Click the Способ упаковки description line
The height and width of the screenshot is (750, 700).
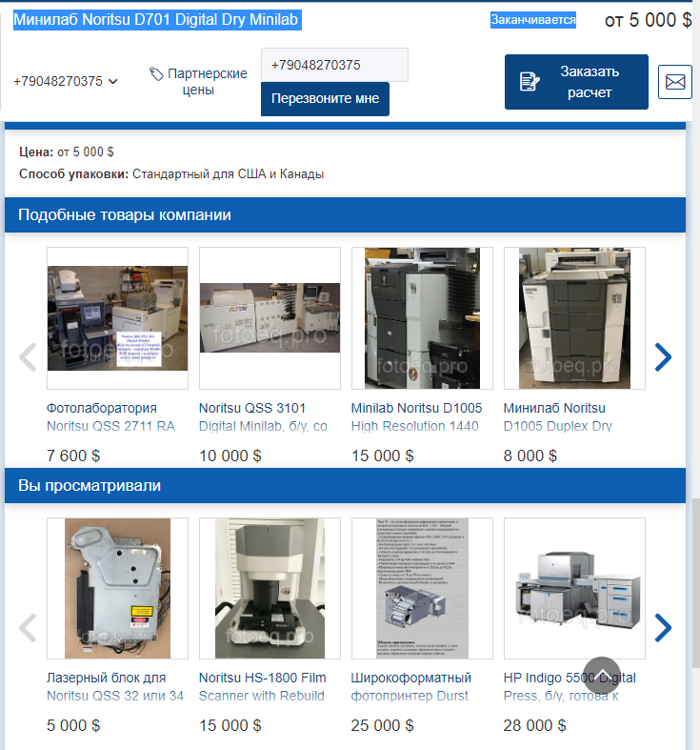click(x=171, y=174)
